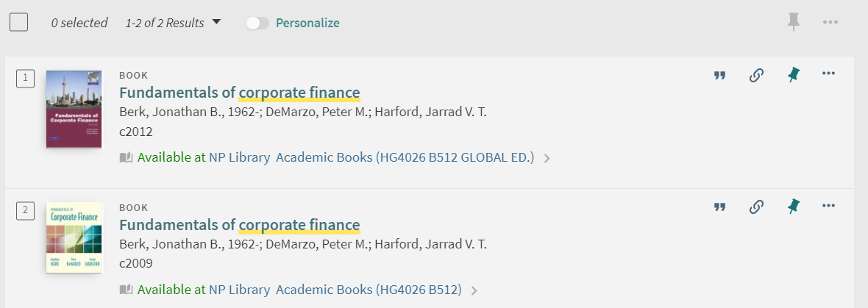Unpin the c2012 Fundamentals of corporate finance
Screen dimensions: 868x308
794,75
